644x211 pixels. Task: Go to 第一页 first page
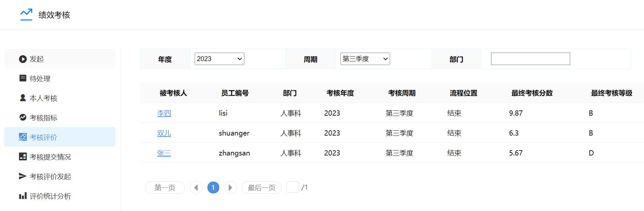(165, 187)
